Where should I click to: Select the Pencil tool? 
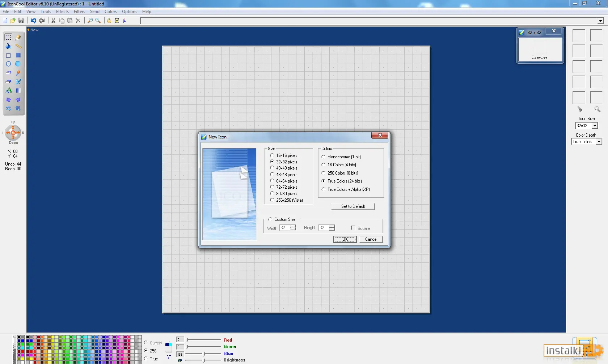pyautogui.click(x=18, y=37)
